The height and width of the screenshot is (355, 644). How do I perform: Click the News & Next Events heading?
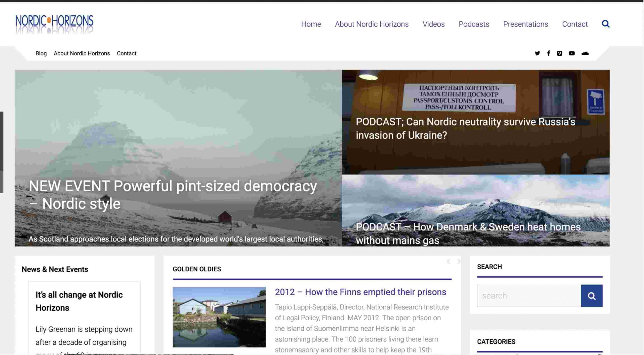[55, 269]
